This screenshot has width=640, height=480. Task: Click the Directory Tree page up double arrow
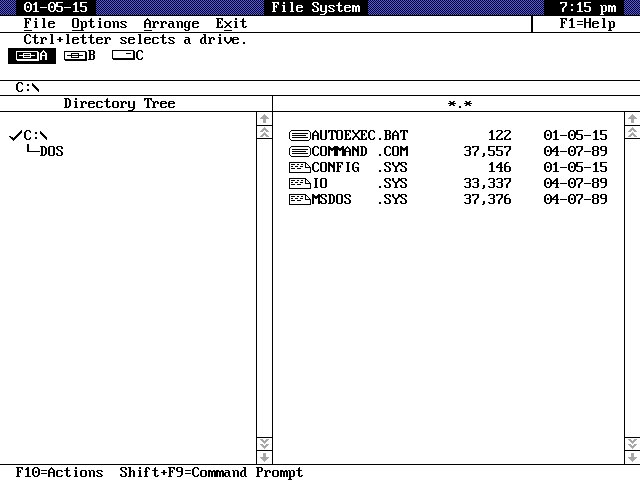(264, 132)
